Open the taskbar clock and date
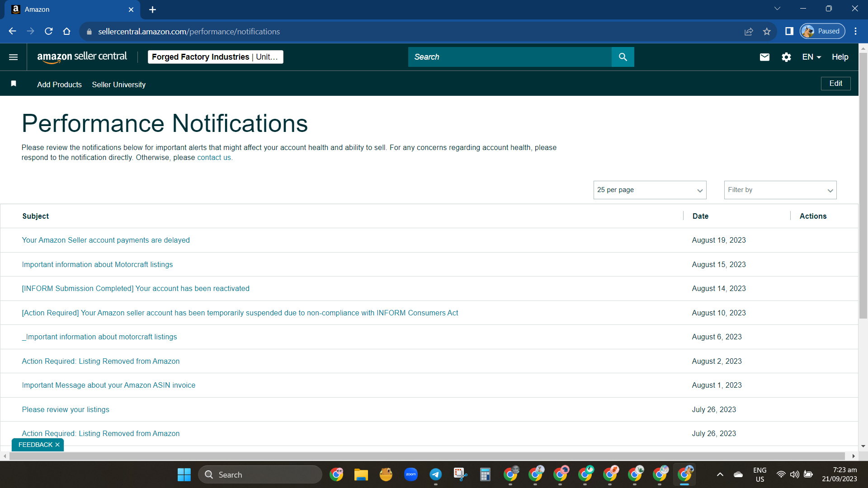868x488 pixels. click(840, 474)
